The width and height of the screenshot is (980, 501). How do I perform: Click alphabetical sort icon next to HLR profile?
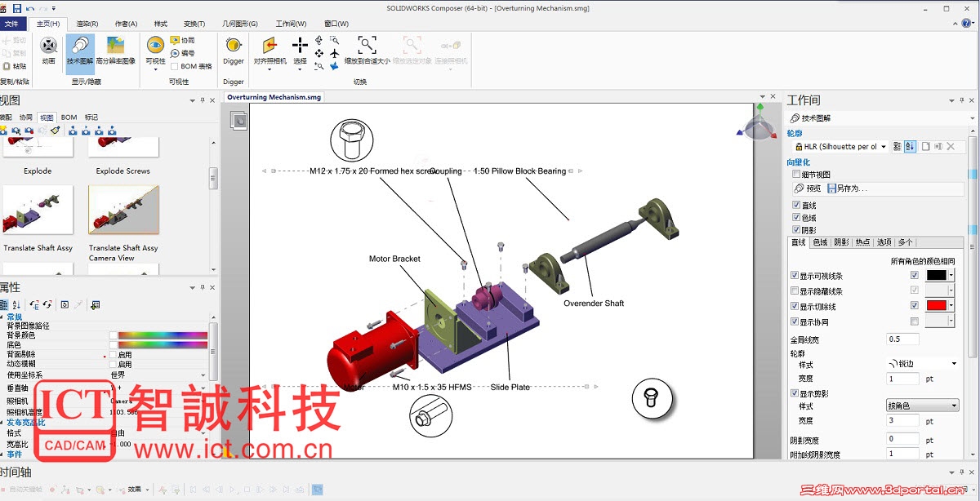(x=911, y=146)
